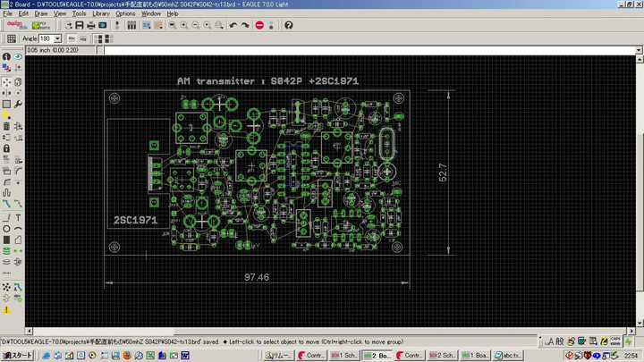The image size is (644, 362).
Task: Click the Save icon in the toolbar
Action: (x=79, y=25)
